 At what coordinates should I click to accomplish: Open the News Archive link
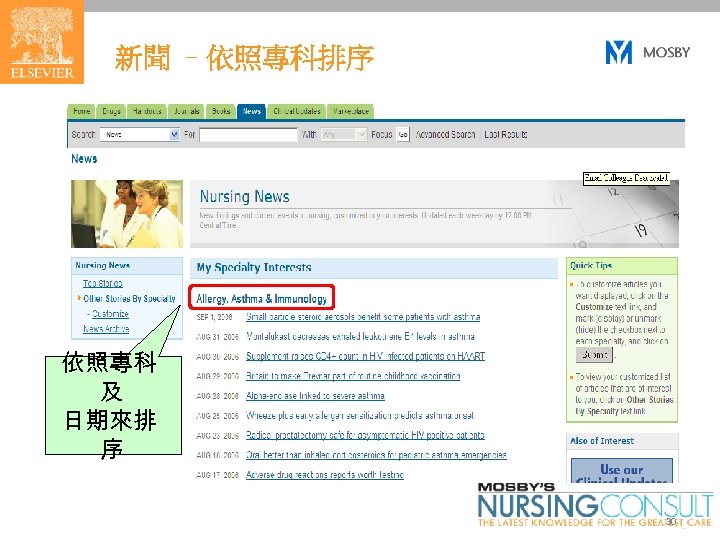point(106,329)
